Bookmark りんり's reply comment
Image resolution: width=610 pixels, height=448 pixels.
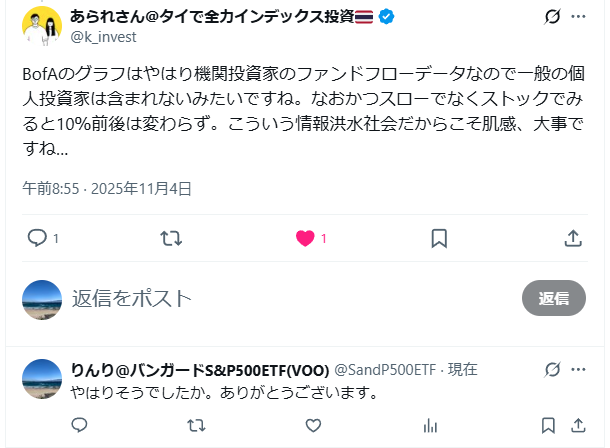point(548,425)
